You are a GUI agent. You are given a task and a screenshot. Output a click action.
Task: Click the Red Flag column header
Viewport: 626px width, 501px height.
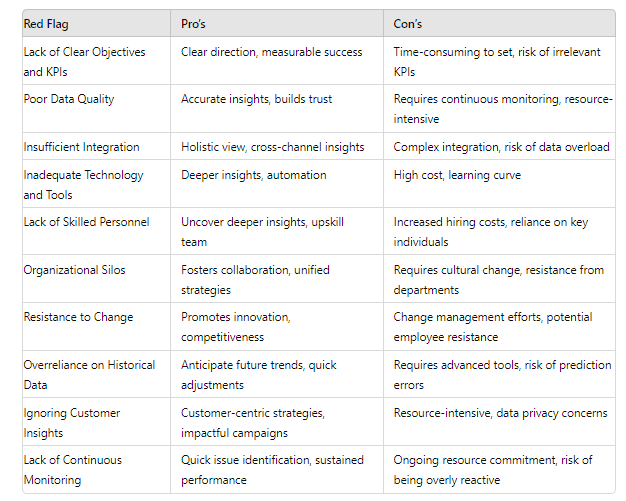96,24
